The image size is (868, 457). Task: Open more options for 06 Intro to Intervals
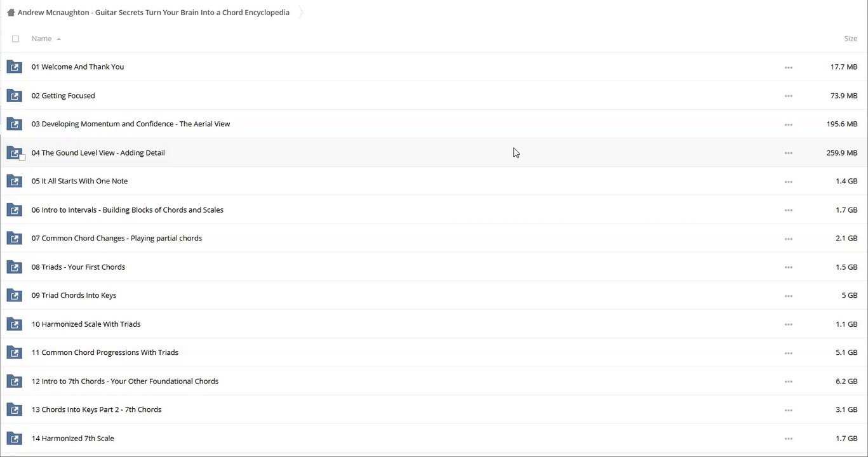(788, 210)
